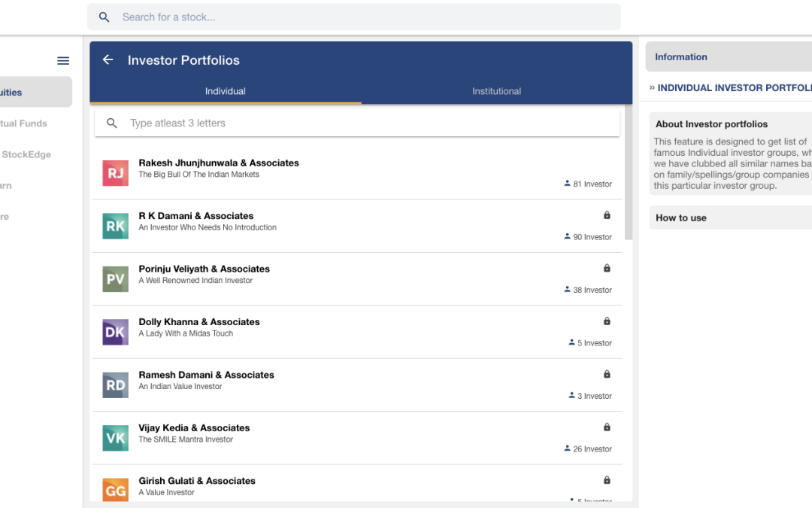Click the hamburger menu icon

tap(63, 61)
